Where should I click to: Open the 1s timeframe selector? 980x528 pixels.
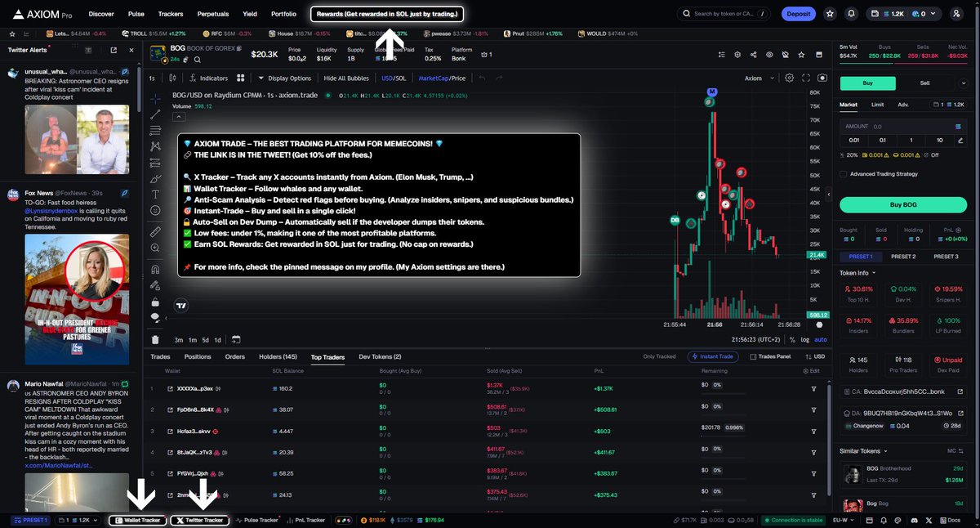[151, 78]
